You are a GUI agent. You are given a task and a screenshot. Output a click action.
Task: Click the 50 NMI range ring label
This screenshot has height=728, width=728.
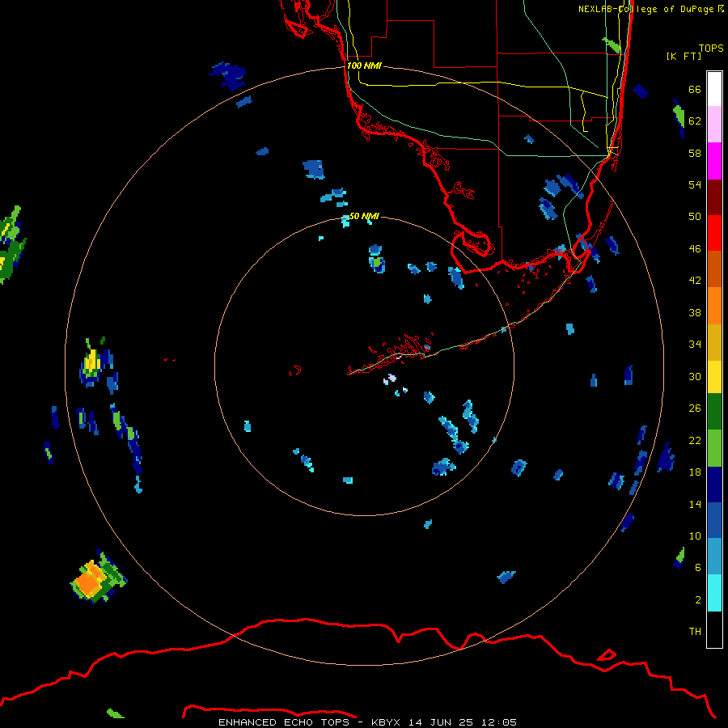click(x=364, y=216)
